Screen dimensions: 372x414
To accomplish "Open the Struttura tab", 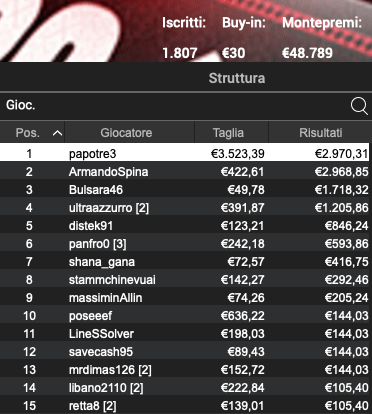I will 237,78.
